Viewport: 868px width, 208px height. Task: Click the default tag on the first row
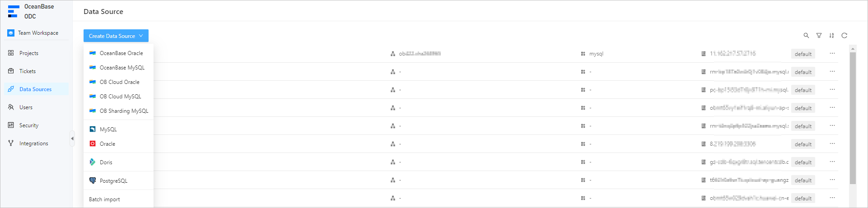tap(803, 54)
